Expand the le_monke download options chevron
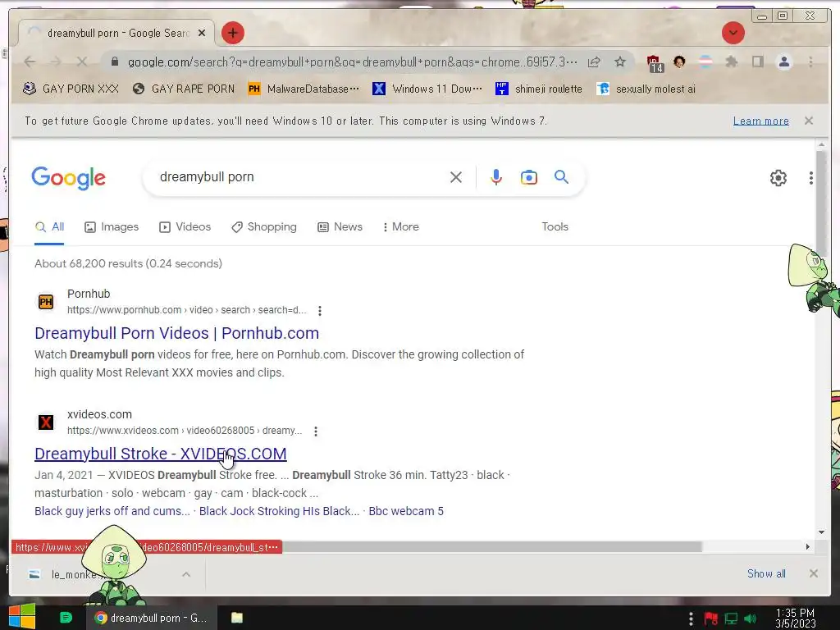 (x=186, y=574)
